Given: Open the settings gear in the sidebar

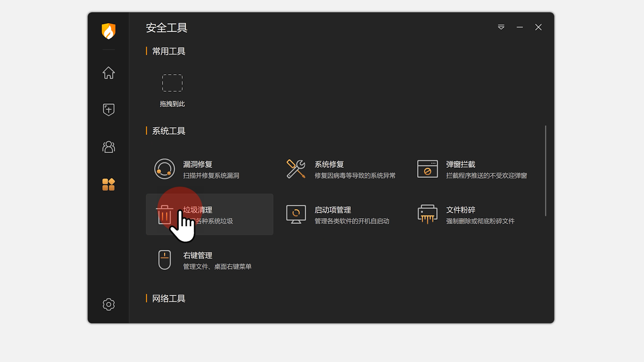Looking at the screenshot, I should pos(108,304).
